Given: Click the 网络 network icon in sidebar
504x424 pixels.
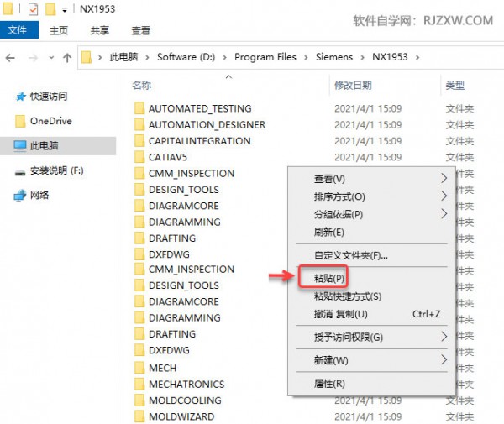Looking at the screenshot, I should pyautogui.click(x=20, y=195).
